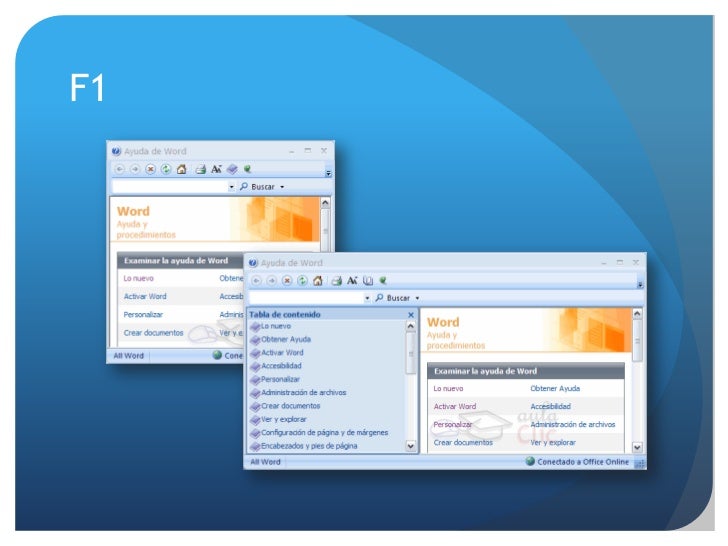Open Activar Word link in front window content
The width and height of the screenshot is (728, 546).
pyautogui.click(x=455, y=407)
